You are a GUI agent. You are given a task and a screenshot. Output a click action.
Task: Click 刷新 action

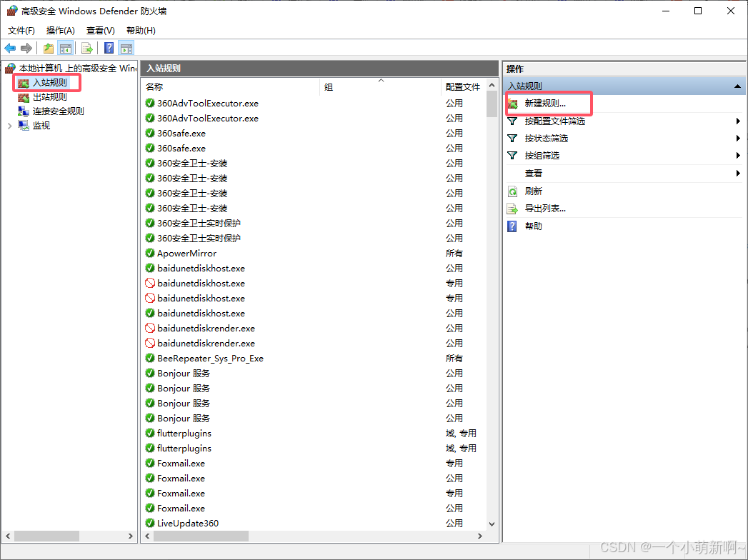click(534, 191)
